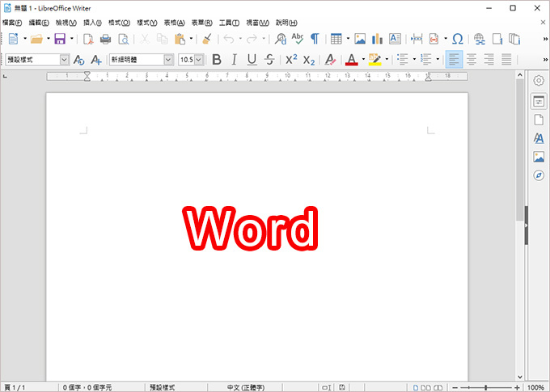Screen dimensions: 550x392
Task: Clear direct formatting
Action: click(330, 60)
